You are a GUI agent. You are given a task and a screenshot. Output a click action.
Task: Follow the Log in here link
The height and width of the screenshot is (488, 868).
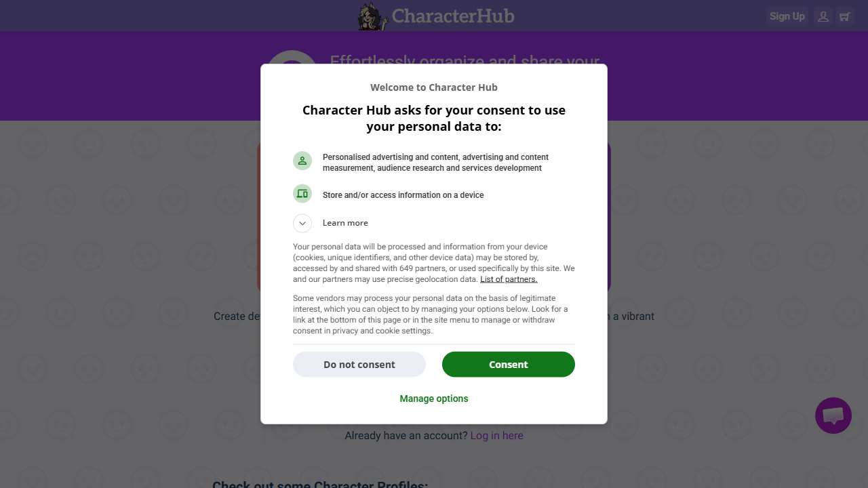click(496, 435)
